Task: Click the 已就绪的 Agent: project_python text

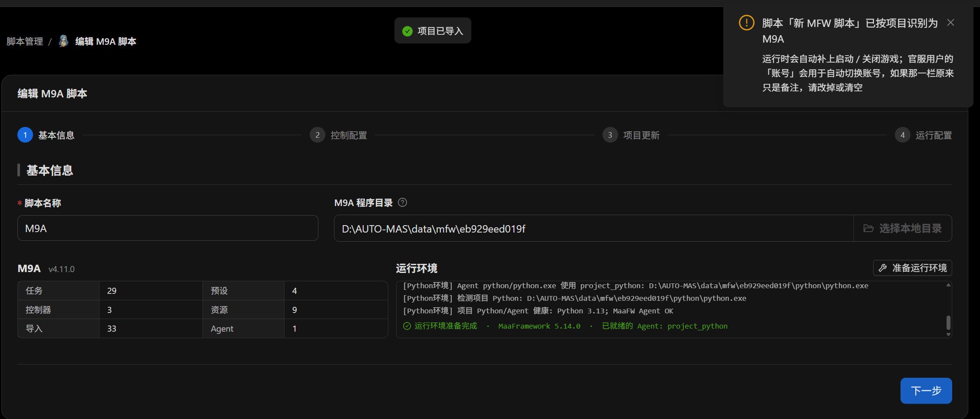Action: coord(665,326)
